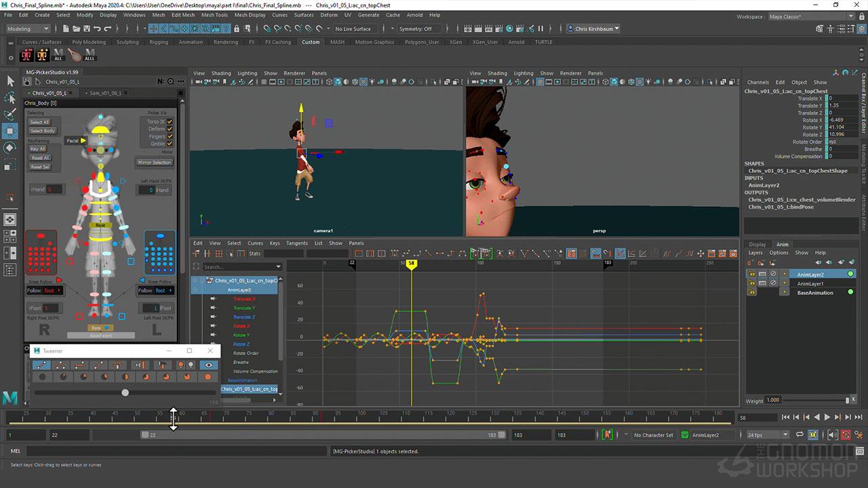868x488 pixels.
Task: Open the 24 fps frame rate dropdown
Action: tap(768, 435)
